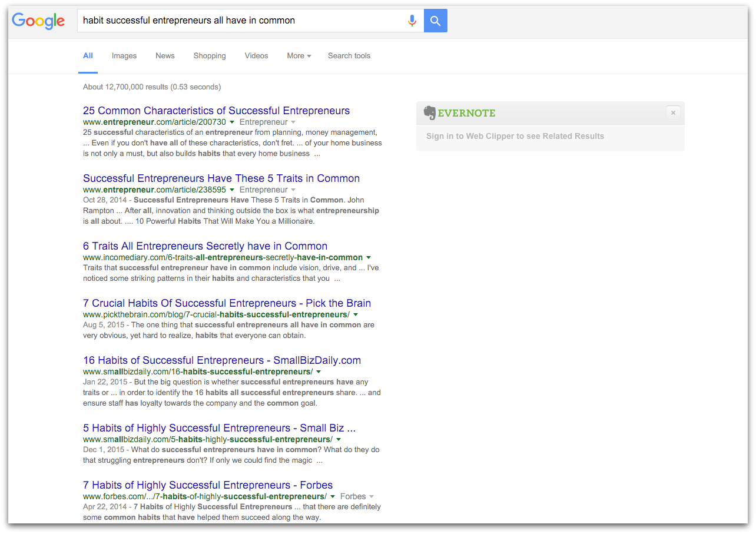Expand green arrow next to pickthebrain.com URL

[x=356, y=315]
